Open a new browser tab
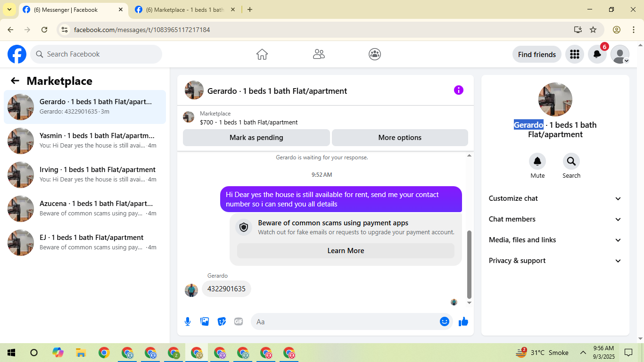Image resolution: width=644 pixels, height=362 pixels. point(250,9)
